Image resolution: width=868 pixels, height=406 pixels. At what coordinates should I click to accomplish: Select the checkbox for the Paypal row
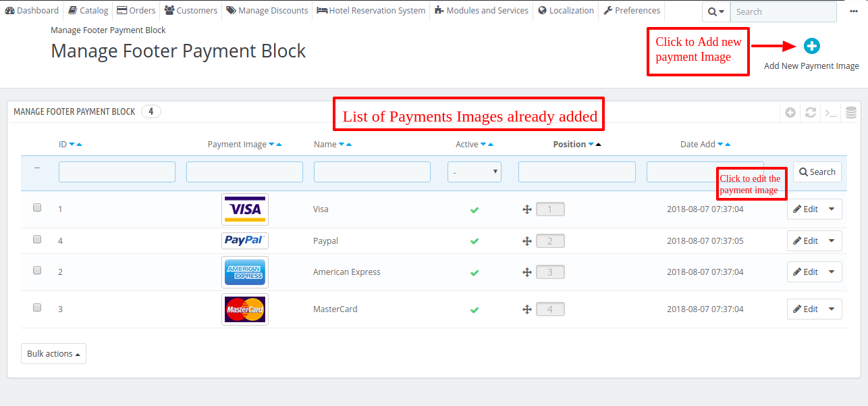37,239
